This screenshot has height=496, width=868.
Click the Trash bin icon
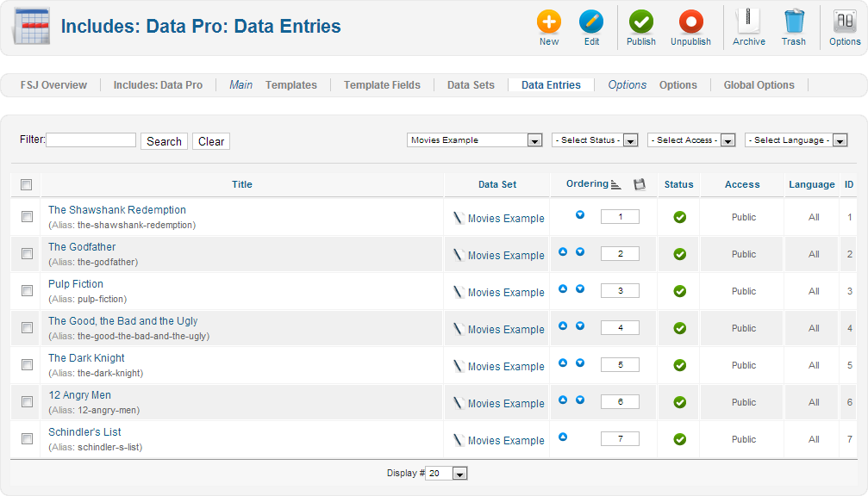click(x=793, y=22)
